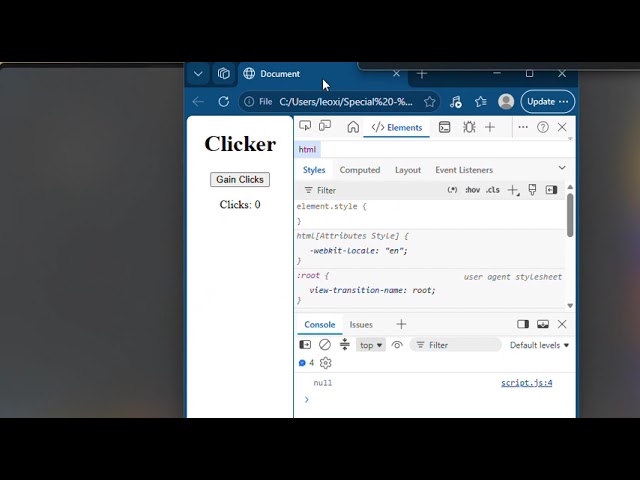The width and height of the screenshot is (640, 480).
Task: Select the Console drawer tab
Action: coord(320,324)
